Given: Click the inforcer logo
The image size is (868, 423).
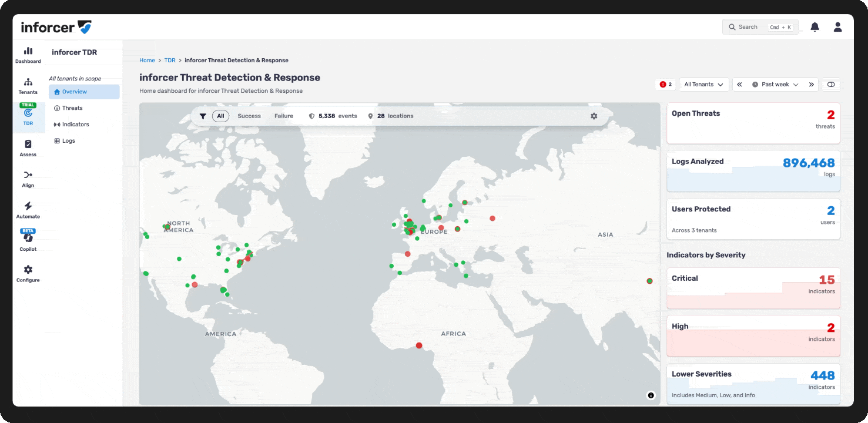Looking at the screenshot, I should pyautogui.click(x=56, y=27).
